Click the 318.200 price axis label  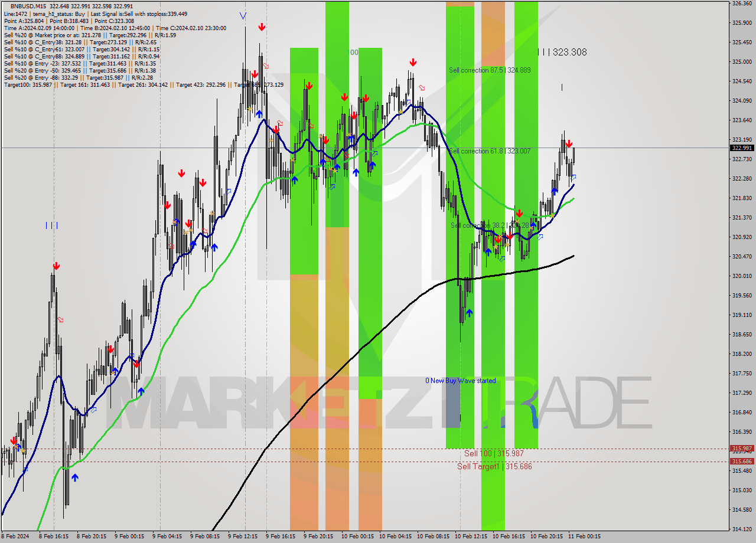[742, 354]
